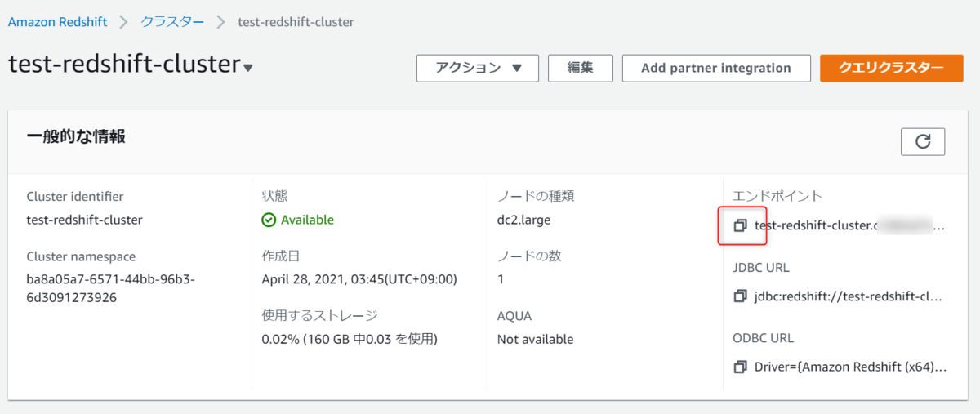980x414 pixels.
Task: Go to Amazon Redshift breadcrumb link
Action: [x=58, y=22]
